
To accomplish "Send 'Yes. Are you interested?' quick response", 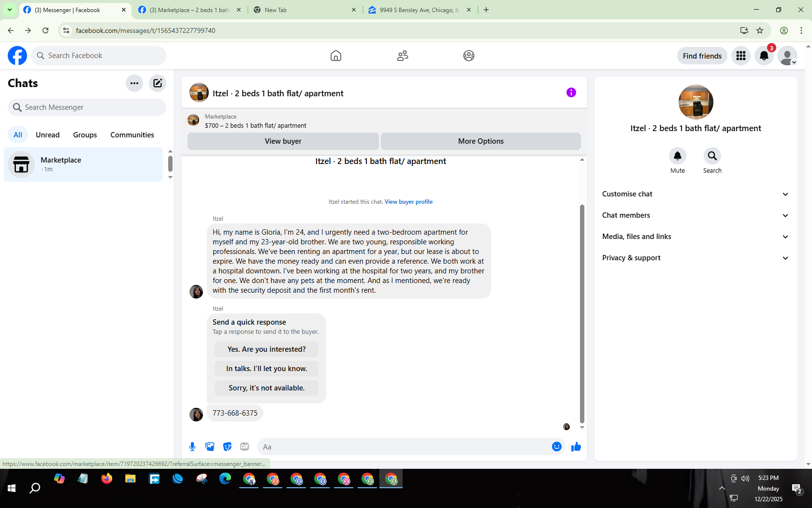I will click(x=267, y=349).
